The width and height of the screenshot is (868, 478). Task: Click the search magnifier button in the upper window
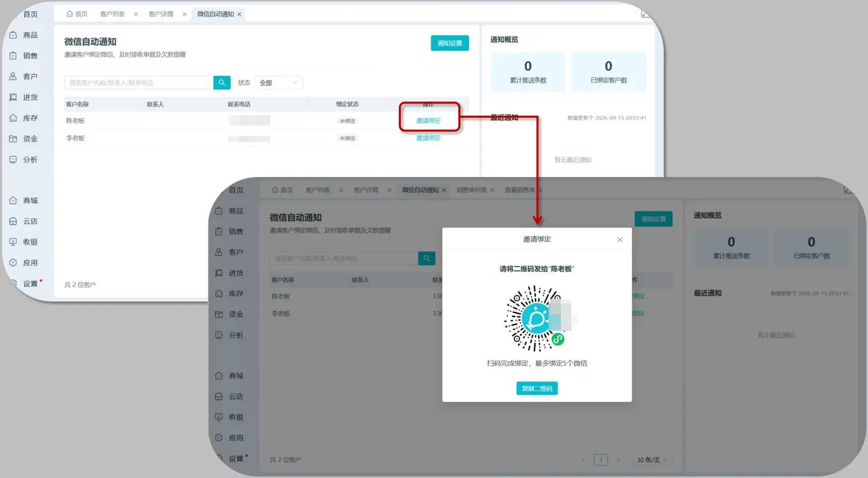[x=222, y=82]
